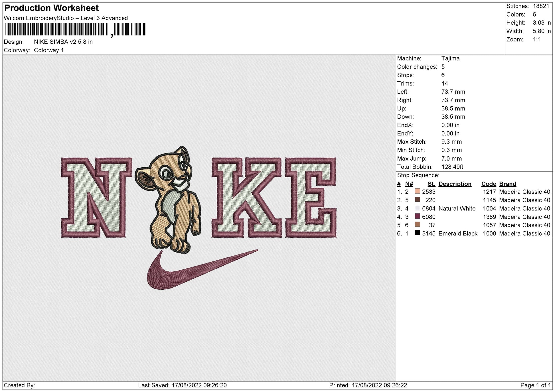Click the Stitches count 18821
Image resolution: width=555 pixels, height=392 pixels.
542,6
